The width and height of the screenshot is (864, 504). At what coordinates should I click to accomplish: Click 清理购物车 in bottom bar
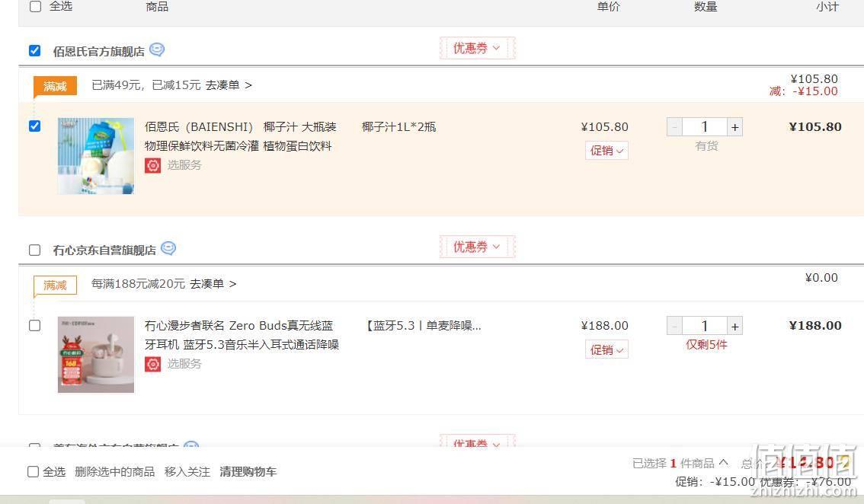pyautogui.click(x=248, y=472)
